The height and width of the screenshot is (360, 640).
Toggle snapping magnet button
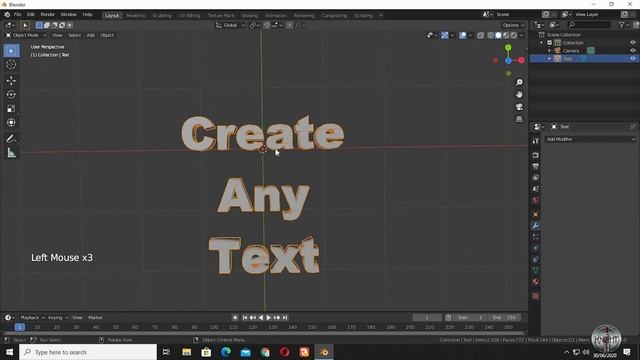(267, 25)
